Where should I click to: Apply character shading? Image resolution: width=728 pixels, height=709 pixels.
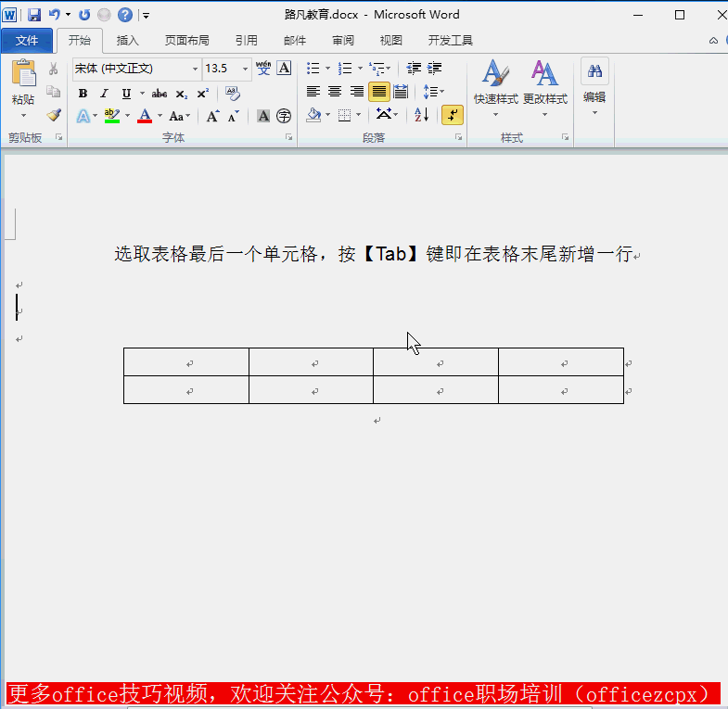[263, 116]
